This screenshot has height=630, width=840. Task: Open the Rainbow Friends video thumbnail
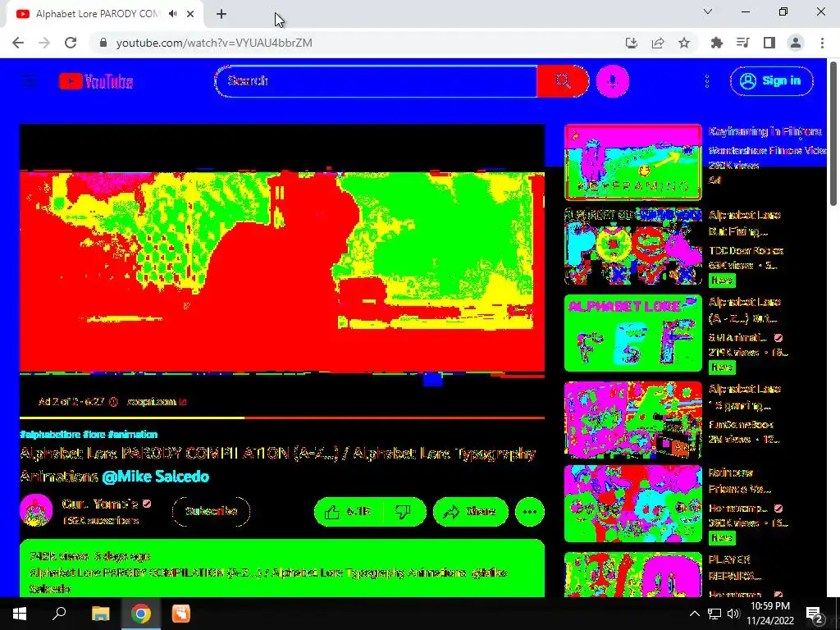coord(632,504)
